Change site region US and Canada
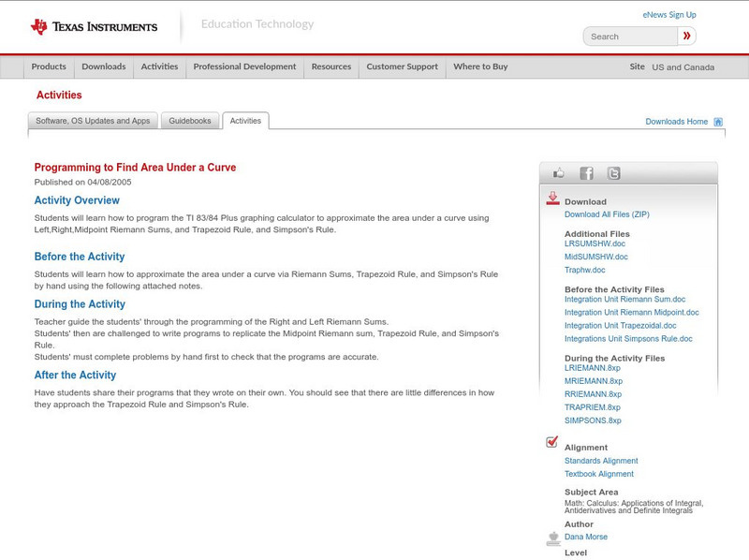 683,67
